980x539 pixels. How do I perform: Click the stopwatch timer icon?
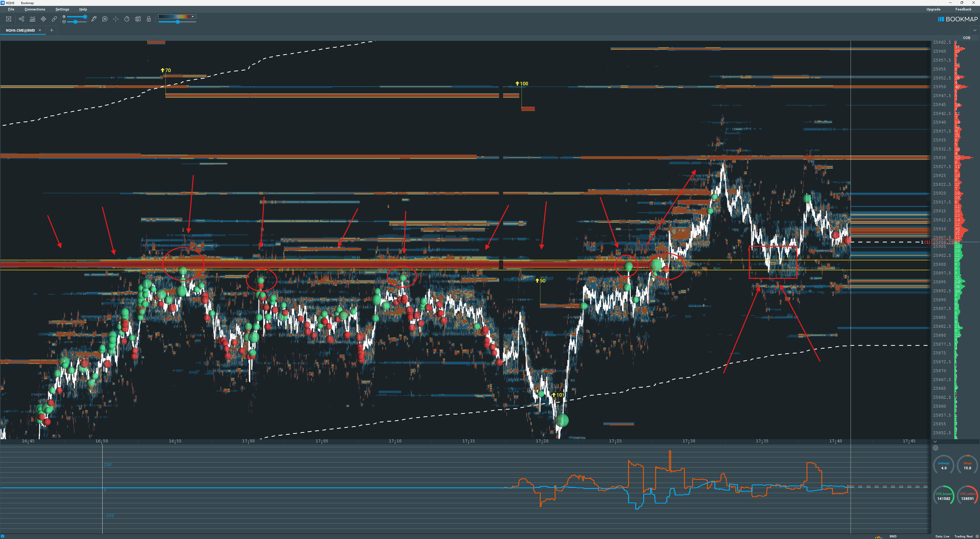coord(127,19)
